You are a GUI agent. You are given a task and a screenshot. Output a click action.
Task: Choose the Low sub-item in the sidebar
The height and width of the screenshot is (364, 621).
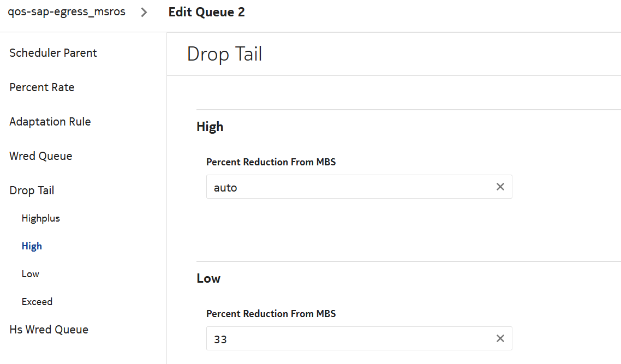click(31, 274)
